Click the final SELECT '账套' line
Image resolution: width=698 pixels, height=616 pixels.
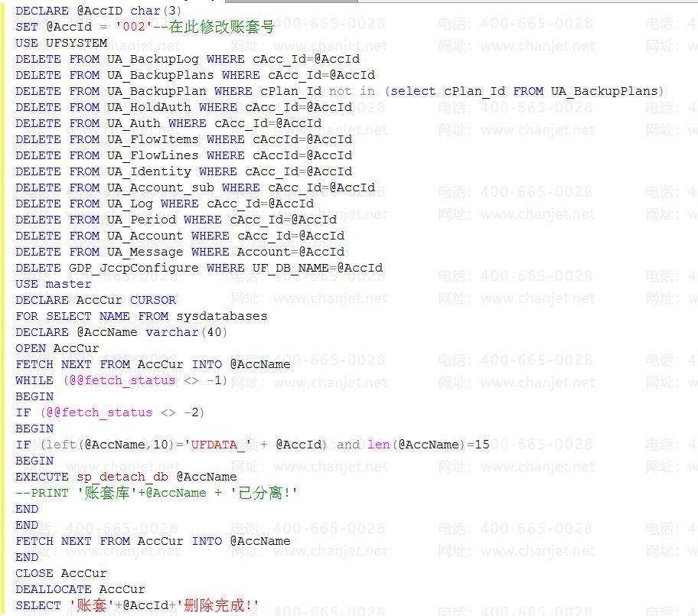coord(137,605)
